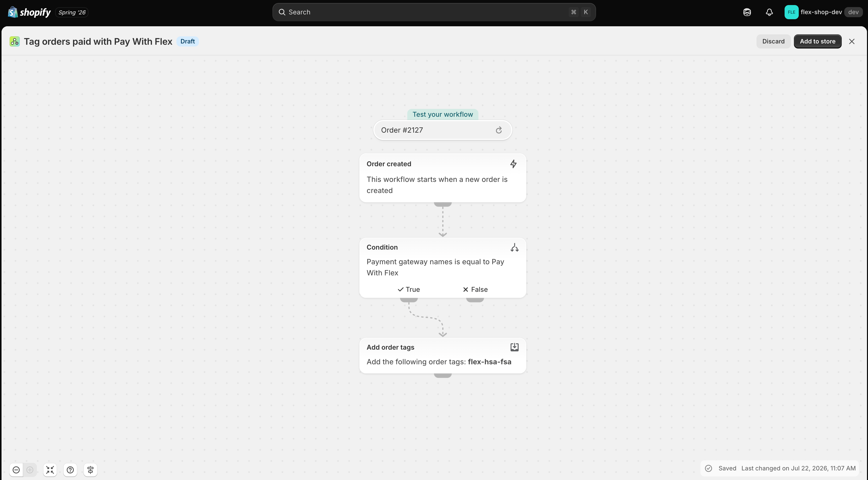Image resolution: width=868 pixels, height=480 pixels.
Task: Click the lightning trigger icon
Action: [x=513, y=164]
